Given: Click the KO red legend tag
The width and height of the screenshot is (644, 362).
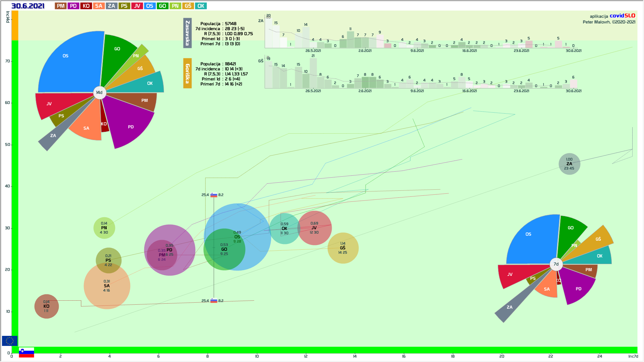Looking at the screenshot, I should 86,6.
